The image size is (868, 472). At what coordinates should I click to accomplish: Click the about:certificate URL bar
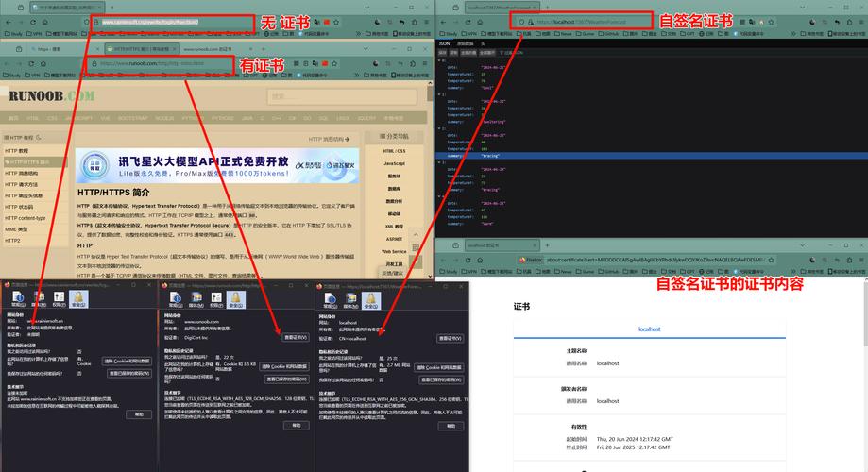click(641, 260)
